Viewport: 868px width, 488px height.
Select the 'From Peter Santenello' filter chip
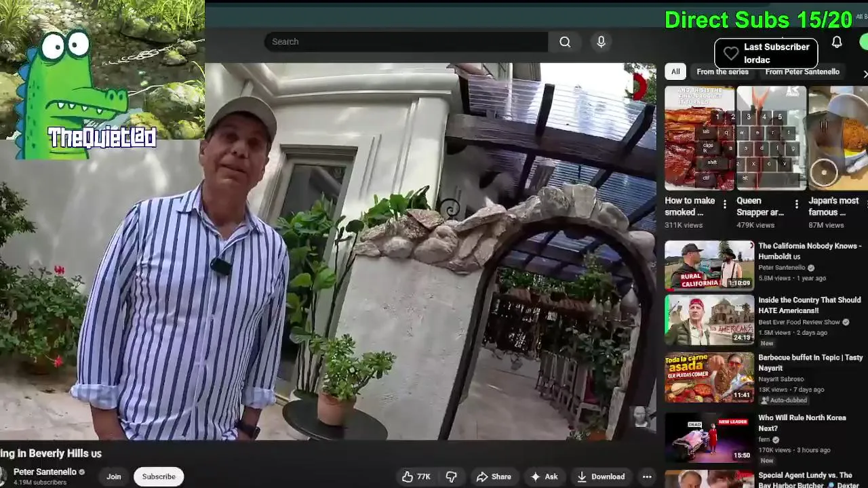coord(802,72)
